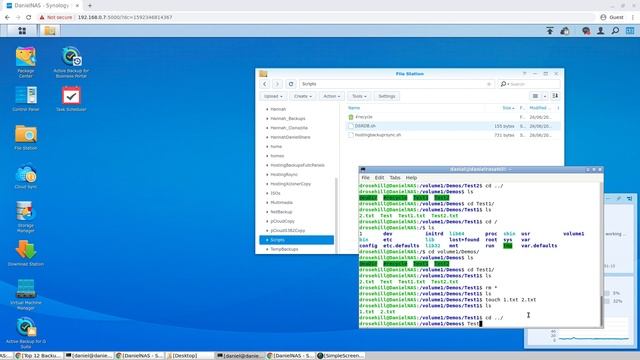Open a new browser tab
The width and height of the screenshot is (640, 360).
[x=90, y=6]
